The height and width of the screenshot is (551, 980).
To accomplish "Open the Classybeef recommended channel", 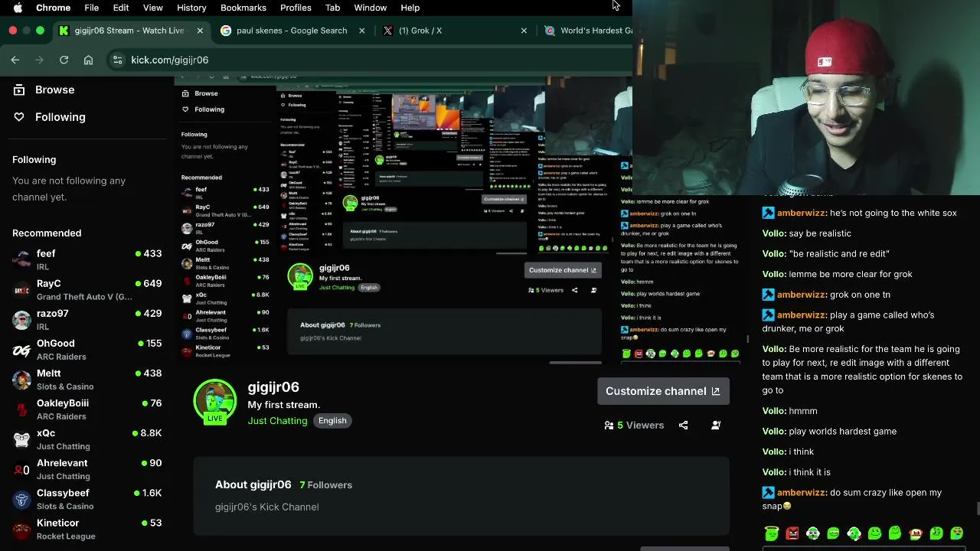I will (x=87, y=499).
